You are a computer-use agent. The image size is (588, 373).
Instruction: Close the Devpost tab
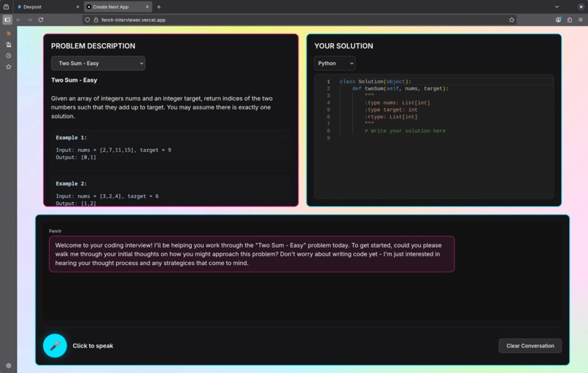77,7
